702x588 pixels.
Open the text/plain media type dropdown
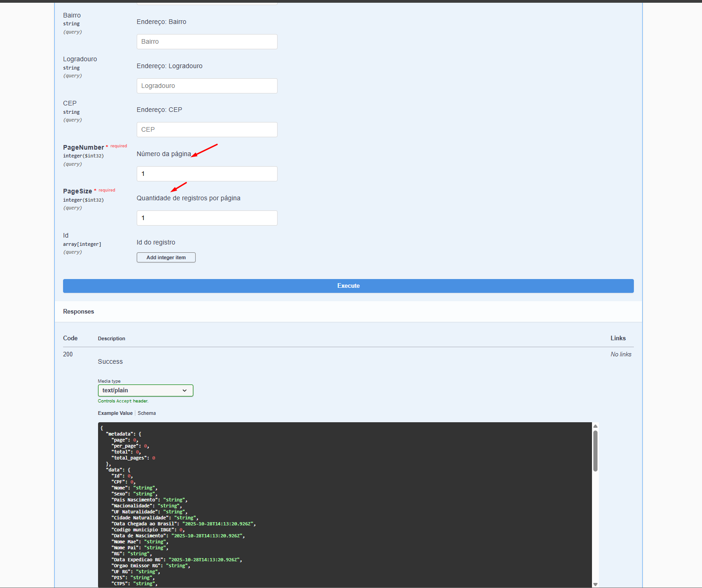[145, 390]
